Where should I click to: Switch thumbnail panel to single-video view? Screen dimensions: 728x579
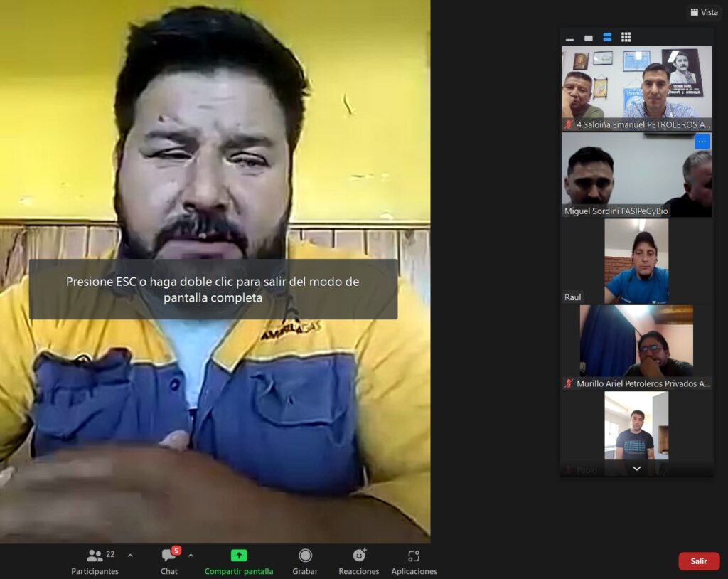588,38
